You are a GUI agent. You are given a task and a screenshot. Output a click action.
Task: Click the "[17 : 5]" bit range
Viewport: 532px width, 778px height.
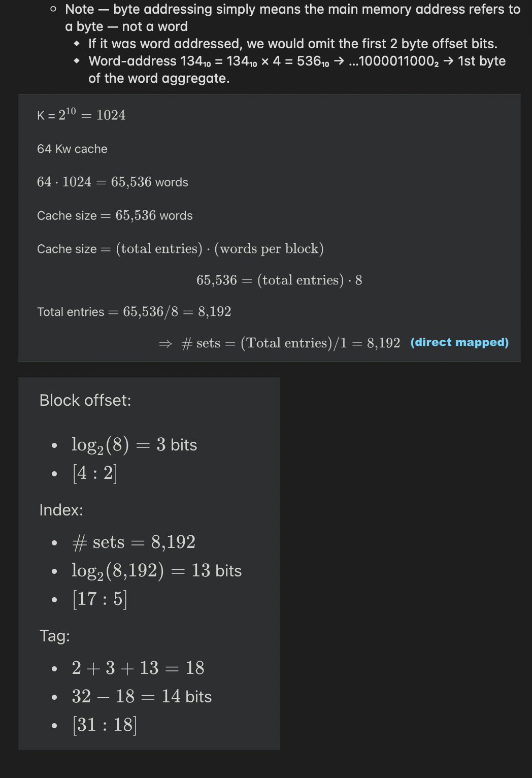[x=99, y=599]
